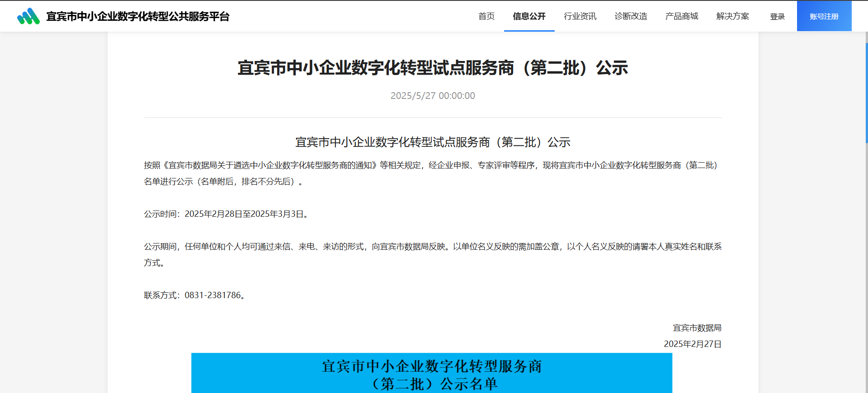Open 诊断改造 menu item

(631, 16)
